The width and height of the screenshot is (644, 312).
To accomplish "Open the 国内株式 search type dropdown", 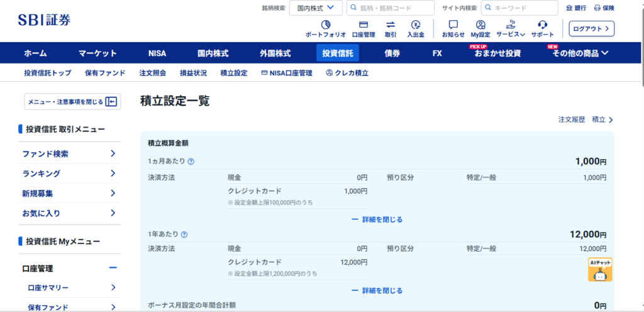I will 316,8.
